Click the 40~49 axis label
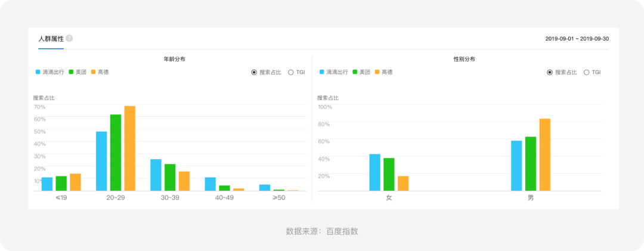 tap(224, 197)
